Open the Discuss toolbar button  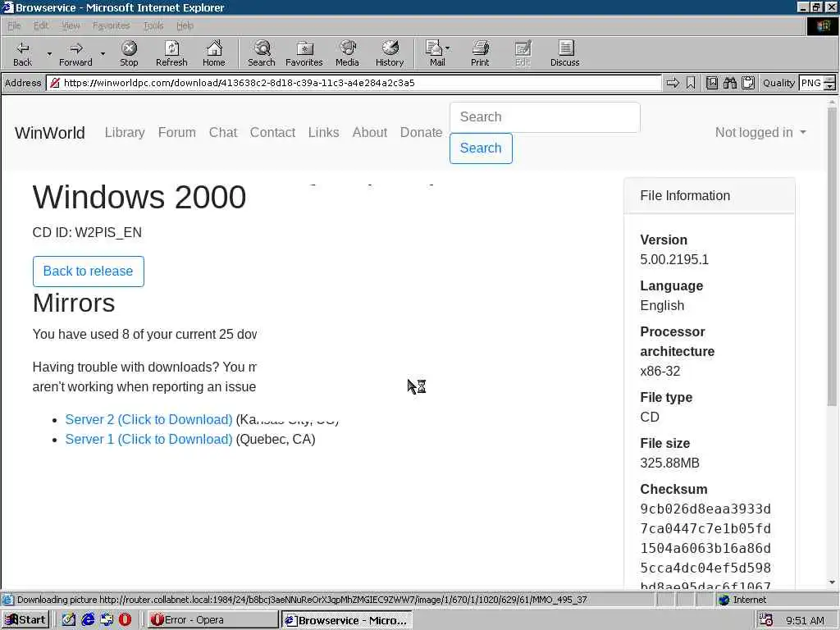tap(564, 53)
